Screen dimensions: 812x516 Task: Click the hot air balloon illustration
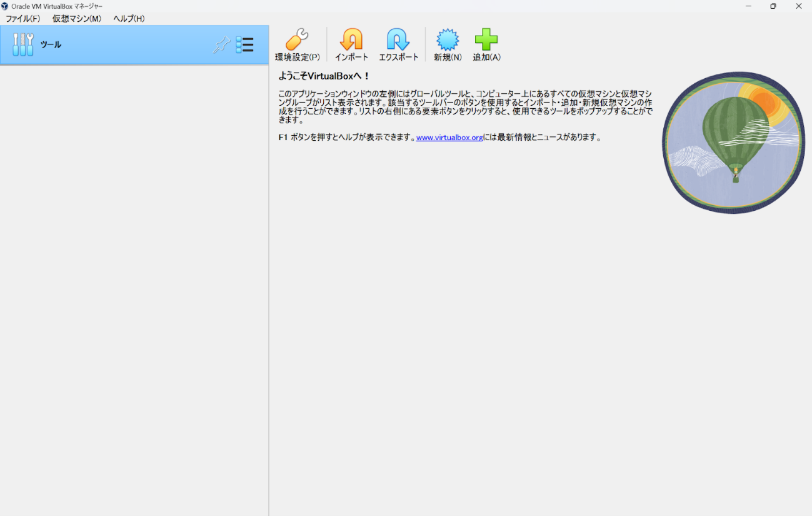(733, 143)
